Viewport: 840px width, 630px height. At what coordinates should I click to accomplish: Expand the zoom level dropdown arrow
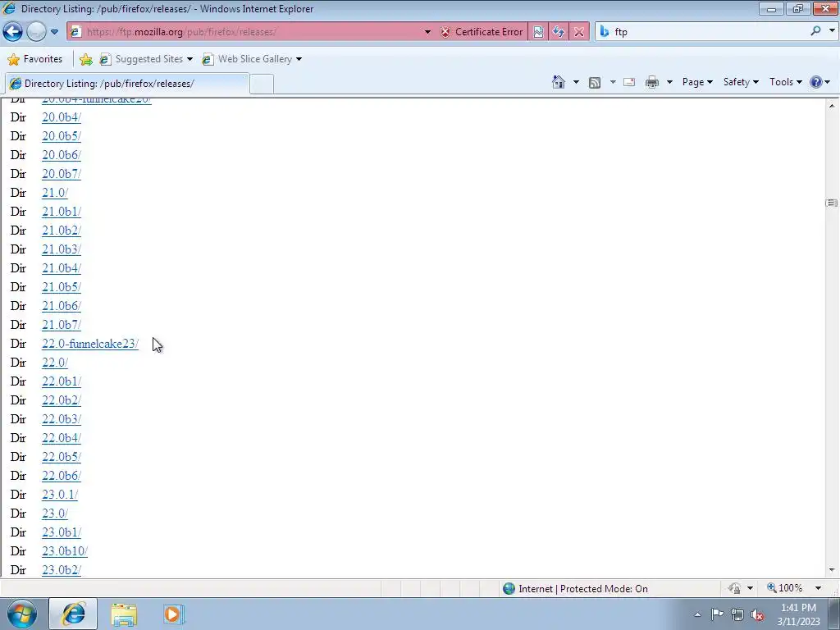pyautogui.click(x=818, y=588)
